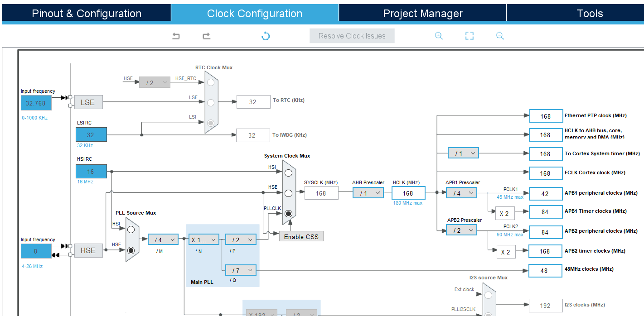Image resolution: width=644 pixels, height=316 pixels.
Task: Open the APB1 Prescaler dropdown
Action: [x=461, y=193]
